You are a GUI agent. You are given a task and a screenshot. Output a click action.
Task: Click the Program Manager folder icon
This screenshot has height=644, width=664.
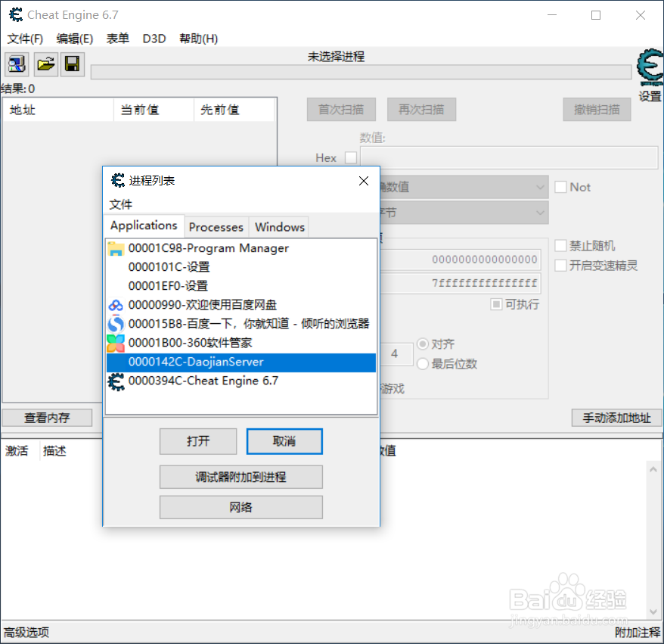click(x=116, y=248)
